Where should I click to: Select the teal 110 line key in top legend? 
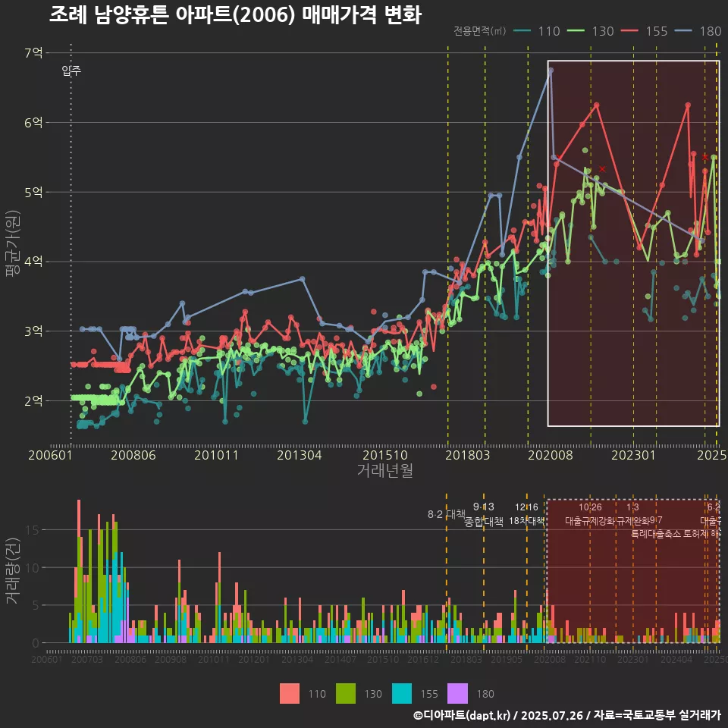point(522,31)
